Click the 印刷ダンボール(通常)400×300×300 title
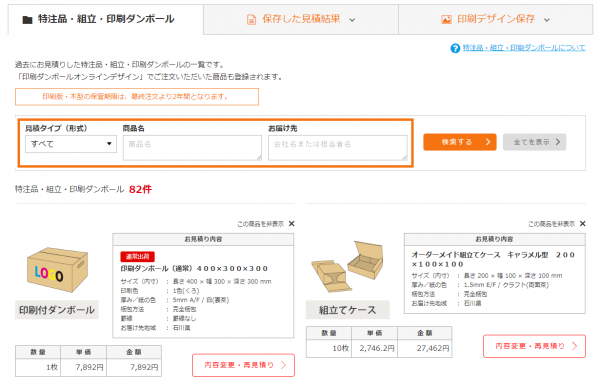600x384 pixels. click(194, 268)
